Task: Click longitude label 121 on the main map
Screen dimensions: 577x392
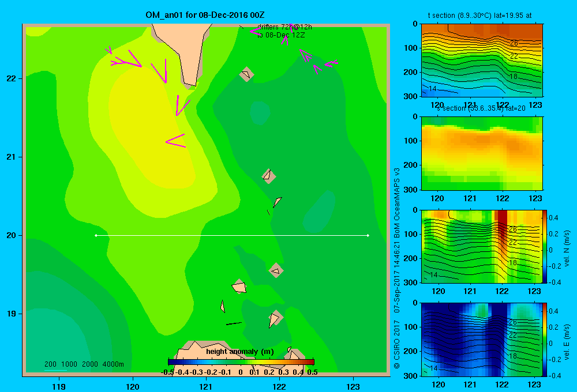Action: point(206,386)
